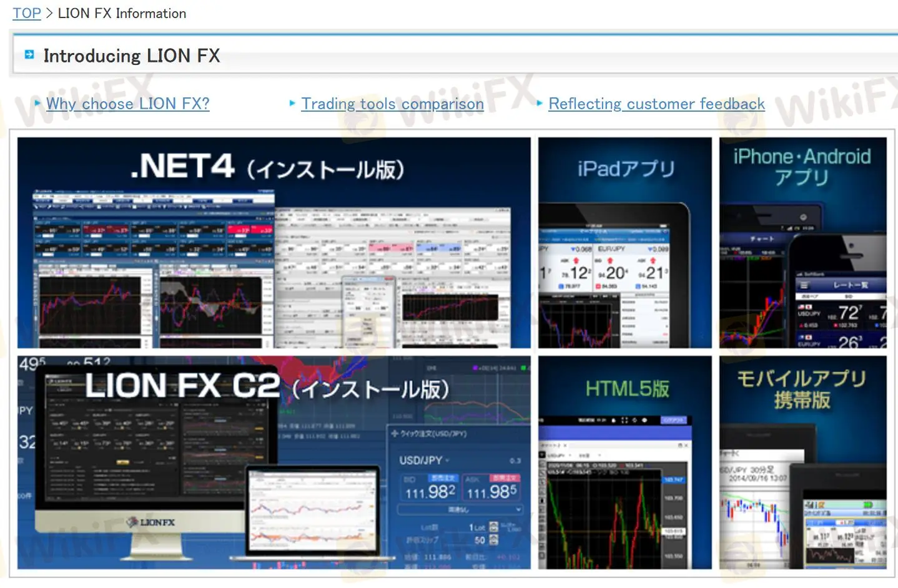This screenshot has width=898, height=588.
Task: Open the LION FX C2 install version banner
Action: (274, 463)
